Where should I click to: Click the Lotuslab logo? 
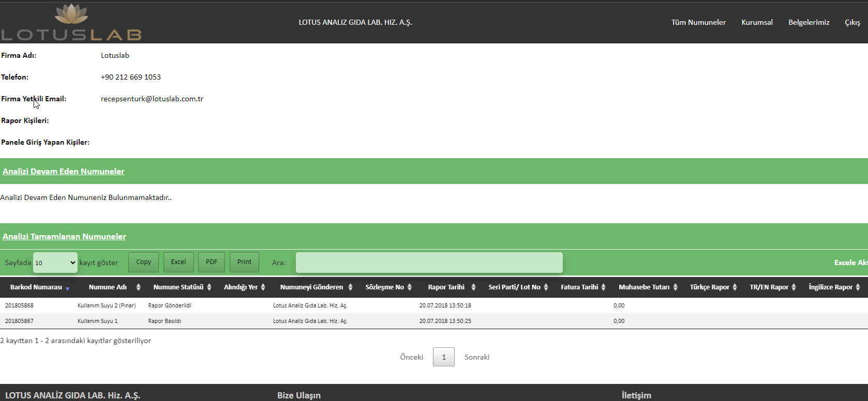click(x=71, y=23)
